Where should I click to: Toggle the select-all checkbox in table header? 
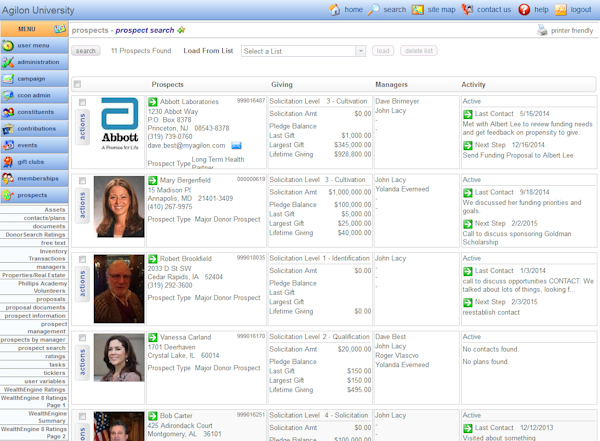click(x=77, y=84)
